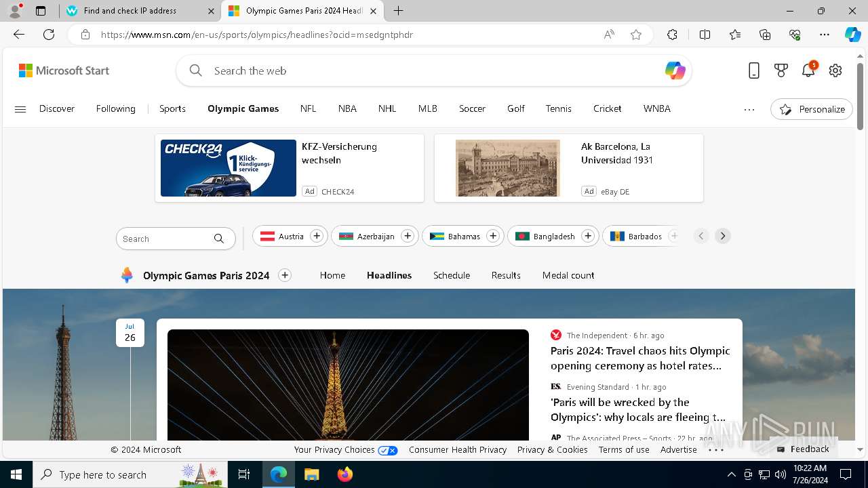This screenshot has width=868, height=488.
Task: Open Collections icon in toolbar
Action: (765, 35)
